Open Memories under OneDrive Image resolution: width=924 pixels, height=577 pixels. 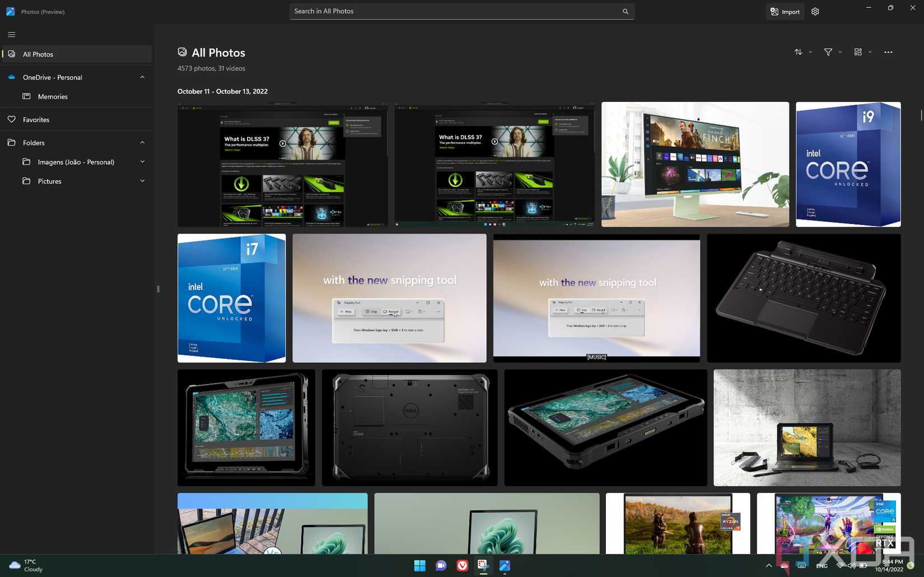52,96
